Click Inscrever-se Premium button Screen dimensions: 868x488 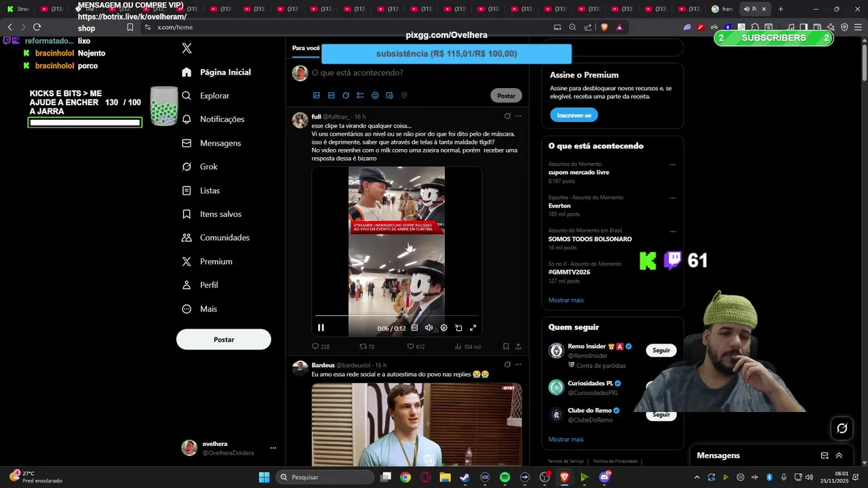click(x=574, y=115)
